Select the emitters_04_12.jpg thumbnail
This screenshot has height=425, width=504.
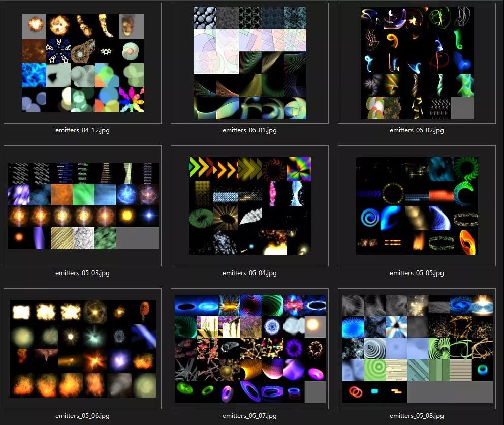[83, 63]
